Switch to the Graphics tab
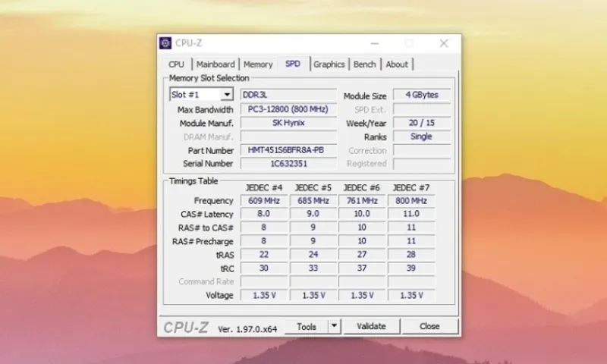The image size is (607, 364). pyautogui.click(x=329, y=64)
